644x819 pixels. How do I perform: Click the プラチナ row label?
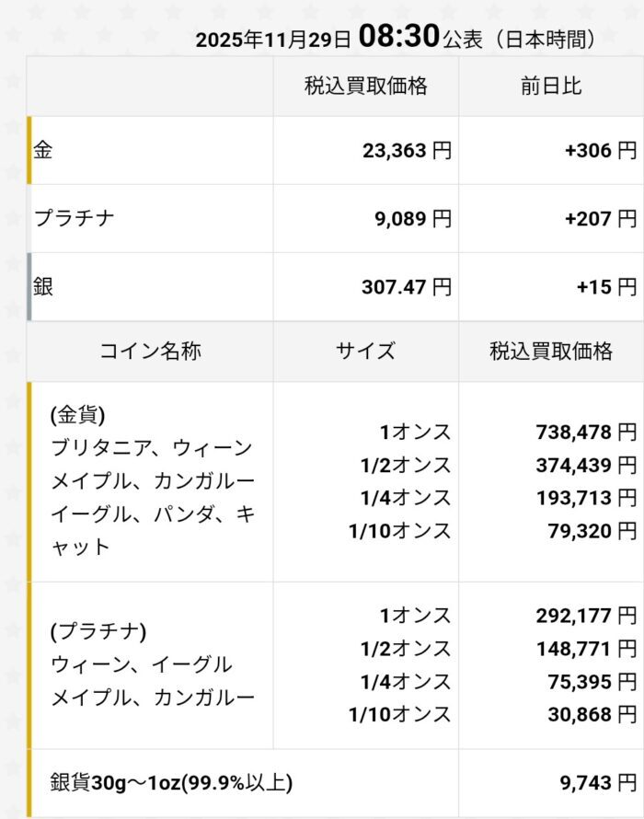coord(75,218)
